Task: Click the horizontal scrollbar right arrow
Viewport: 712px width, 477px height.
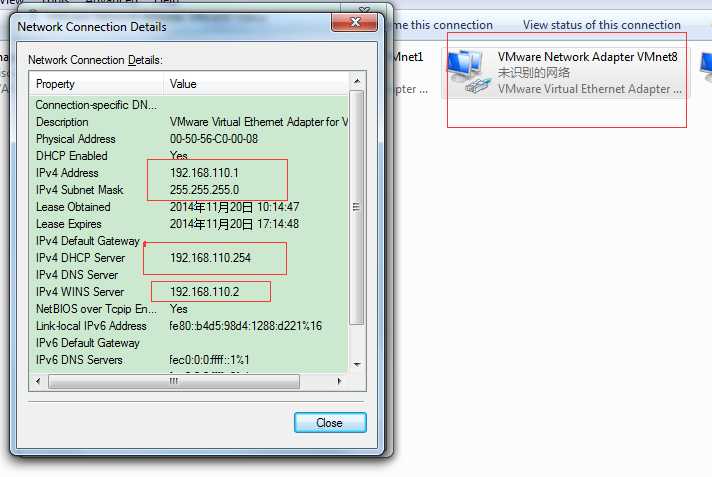Action: click(339, 381)
